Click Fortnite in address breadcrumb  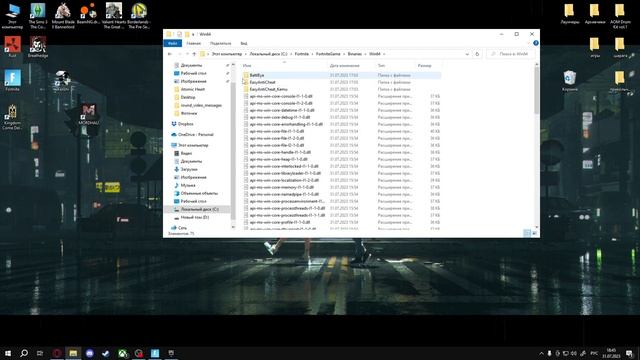point(302,54)
